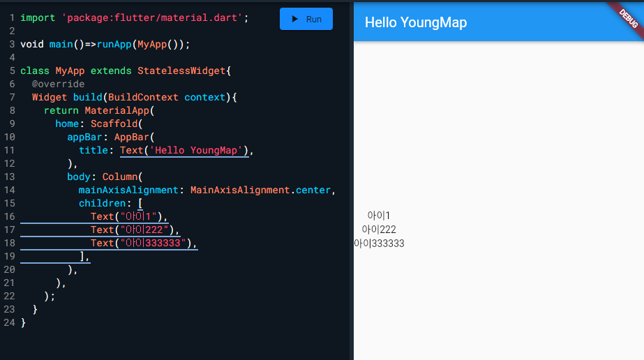Click 'MainAxisAlignment.center' in the code
Image resolution: width=644 pixels, height=360 pixels.
[260, 190]
